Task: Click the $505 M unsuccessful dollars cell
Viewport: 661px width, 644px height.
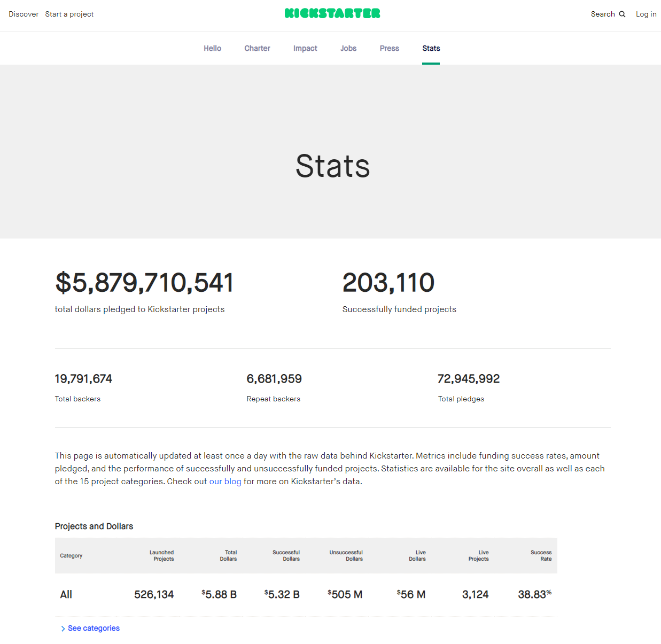Action: pos(345,595)
